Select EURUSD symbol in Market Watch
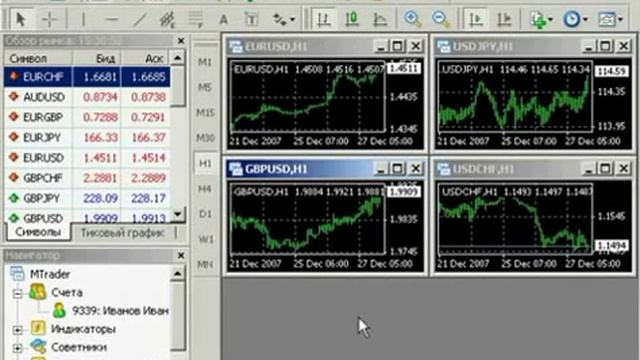640x360 pixels. (87, 158)
